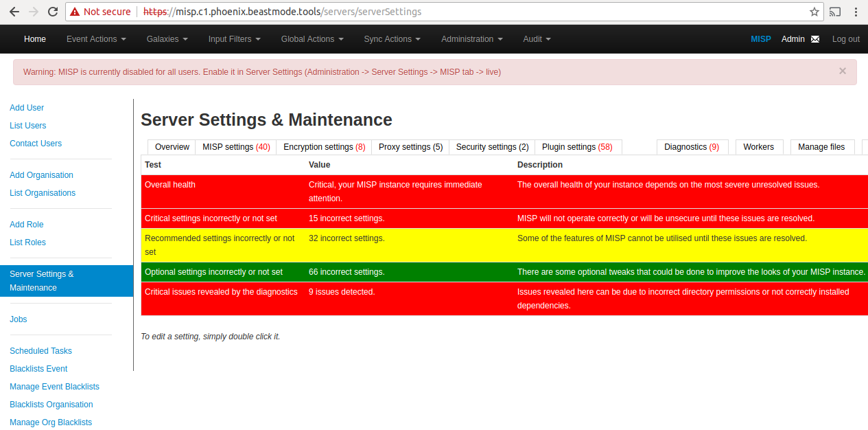868x430 pixels.
Task: Click the '9 issues detected.' value
Action: pos(342,292)
